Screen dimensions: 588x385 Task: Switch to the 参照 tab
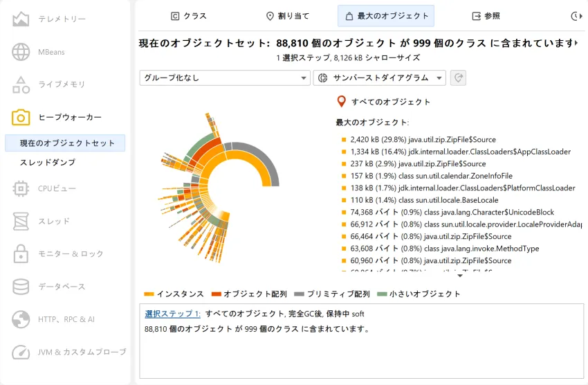(486, 16)
